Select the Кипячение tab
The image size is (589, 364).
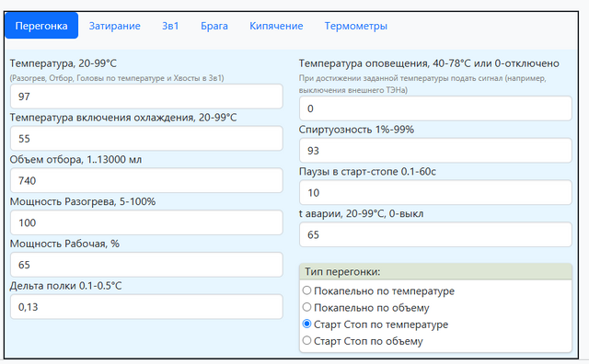tap(276, 26)
